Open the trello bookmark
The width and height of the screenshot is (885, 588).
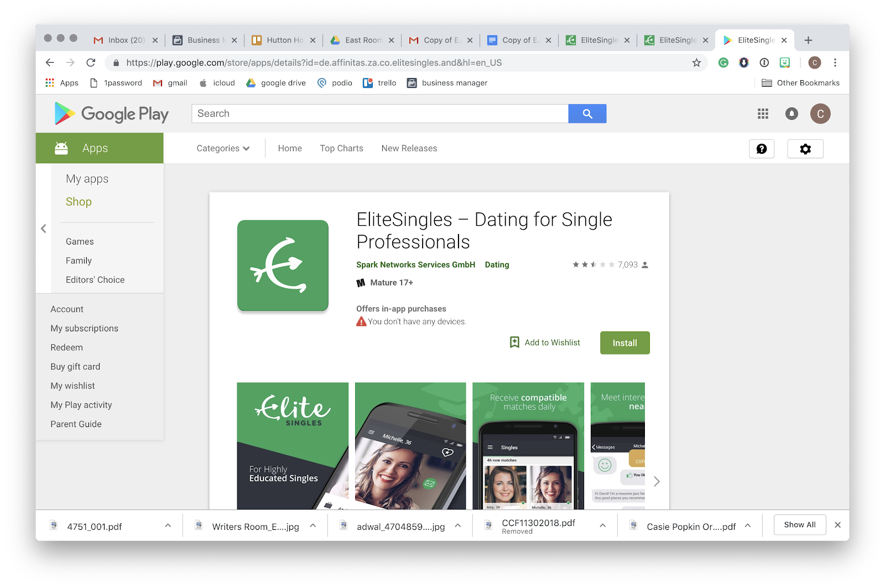(x=380, y=83)
